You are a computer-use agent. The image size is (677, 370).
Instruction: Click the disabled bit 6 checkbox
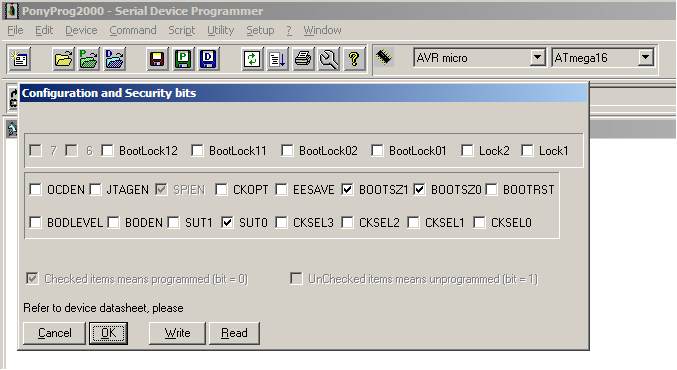pos(71,150)
